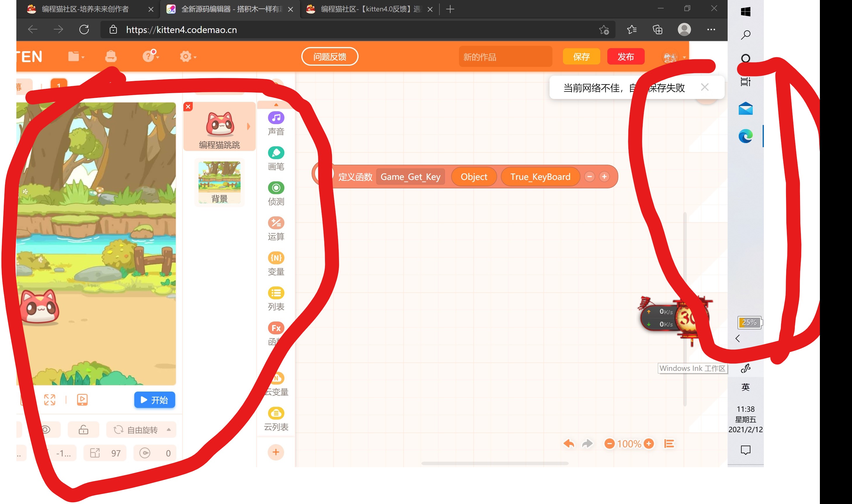Open the Windows Start menu
This screenshot has height=504, width=852.
pyautogui.click(x=745, y=12)
